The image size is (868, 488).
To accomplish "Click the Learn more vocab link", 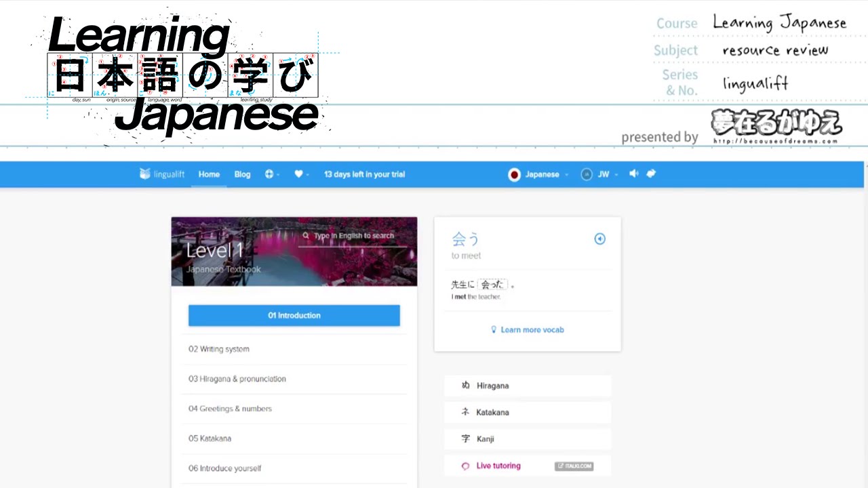I will (x=532, y=330).
